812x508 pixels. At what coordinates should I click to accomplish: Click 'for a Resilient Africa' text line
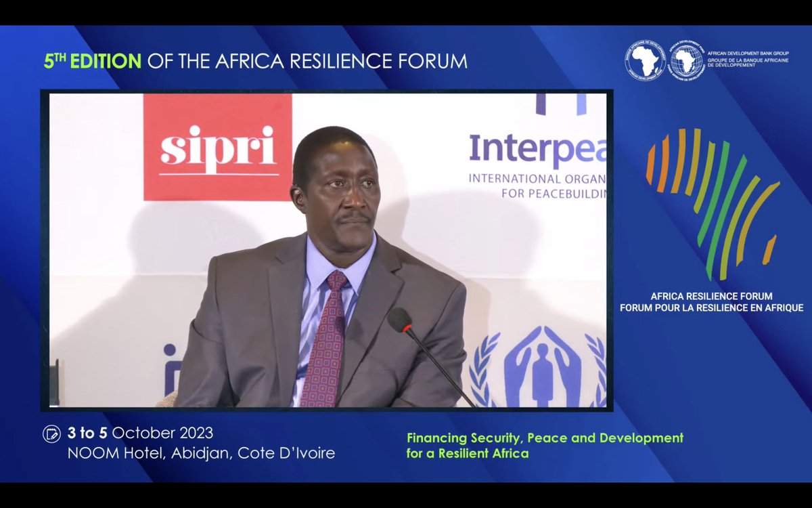coord(468,453)
